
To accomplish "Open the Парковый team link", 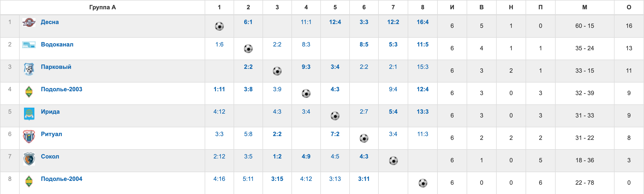I will click(x=56, y=67).
